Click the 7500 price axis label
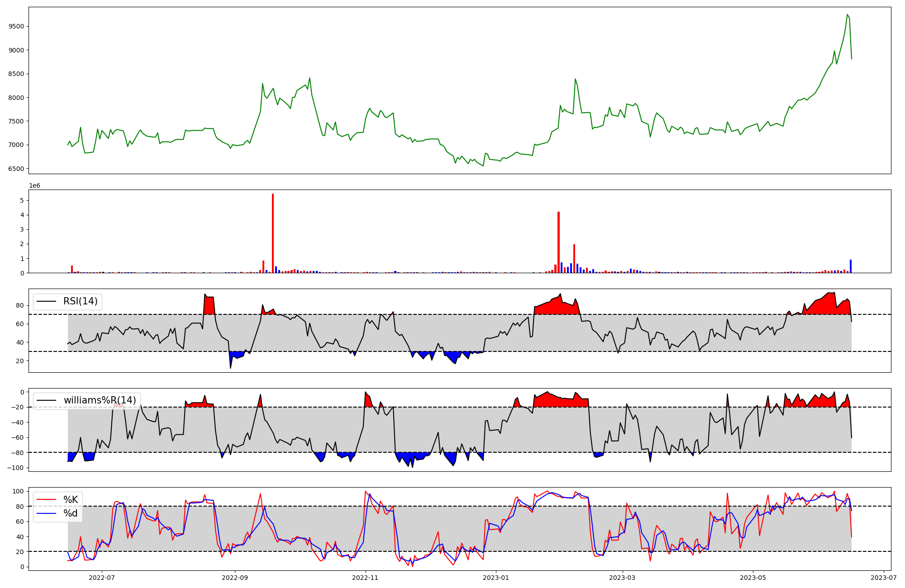This screenshot has height=588, width=905. click(16, 121)
